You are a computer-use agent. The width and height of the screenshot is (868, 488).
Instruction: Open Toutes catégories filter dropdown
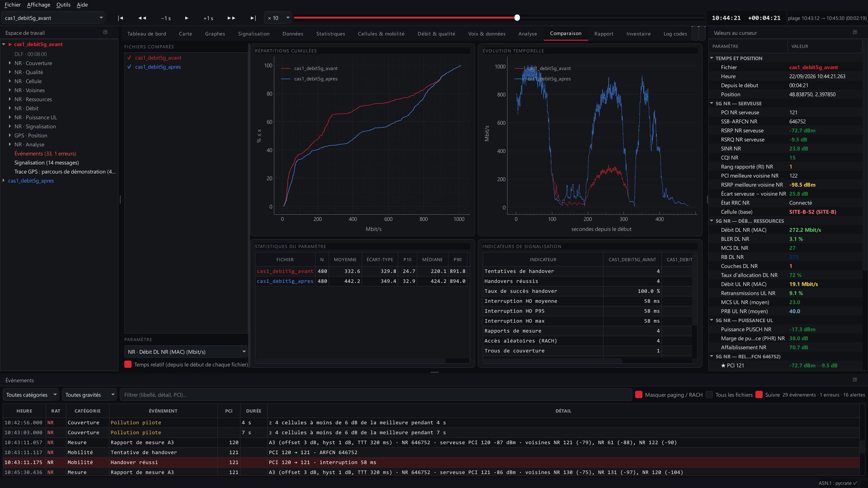[31, 395]
